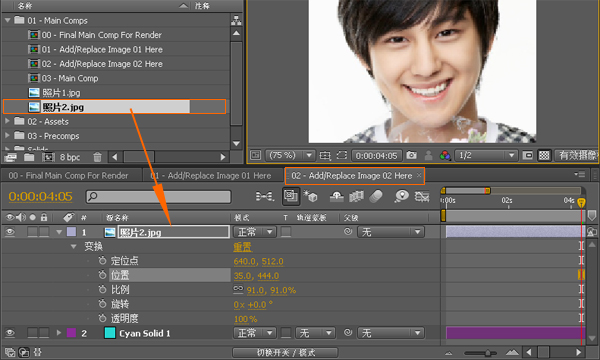The height and width of the screenshot is (360, 600).
Task: Click the timeline zoom slider handle
Action: [x=488, y=353]
